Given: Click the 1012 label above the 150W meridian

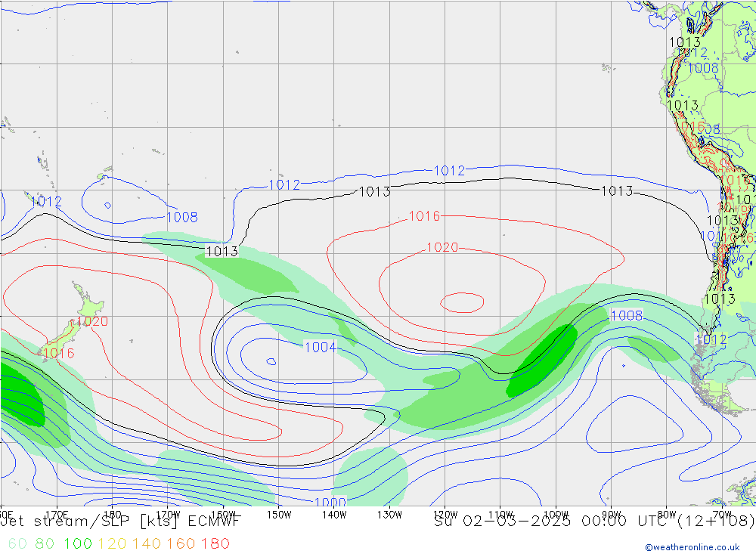Looking at the screenshot, I should coord(284,184).
